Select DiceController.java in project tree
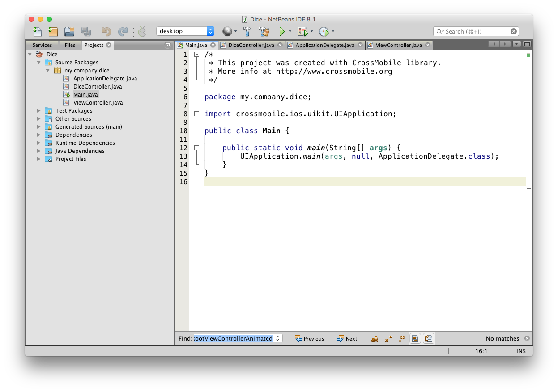 click(x=98, y=86)
